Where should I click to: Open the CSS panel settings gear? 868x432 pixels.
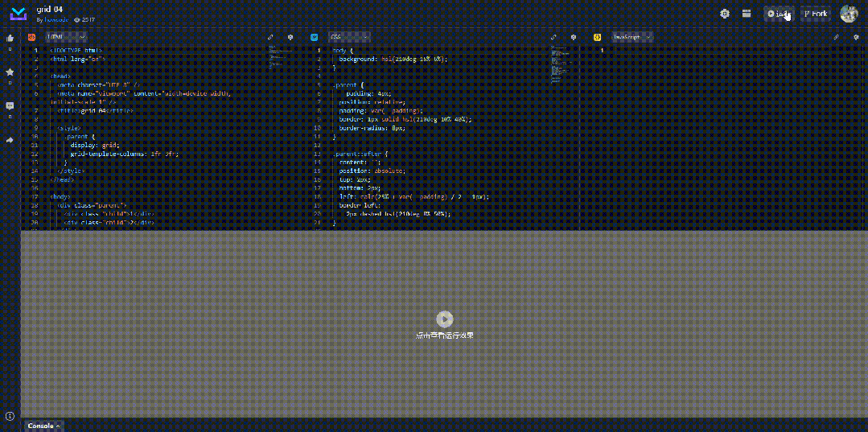(x=574, y=37)
